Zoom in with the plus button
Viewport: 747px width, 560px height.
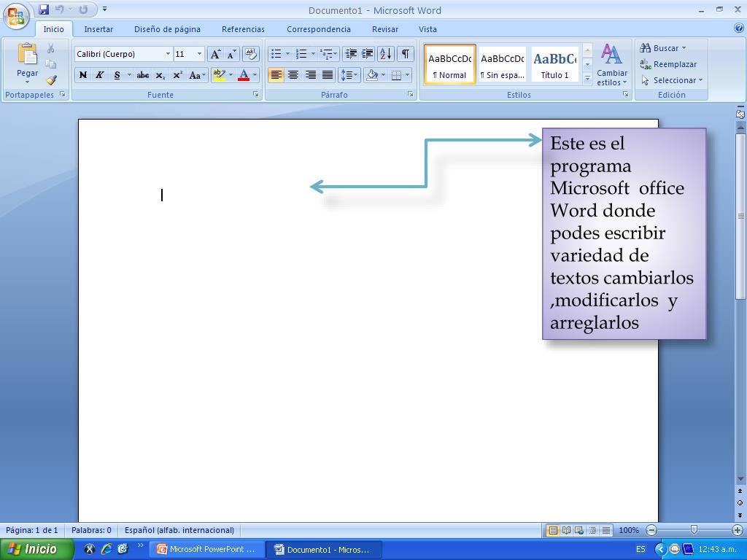(738, 530)
